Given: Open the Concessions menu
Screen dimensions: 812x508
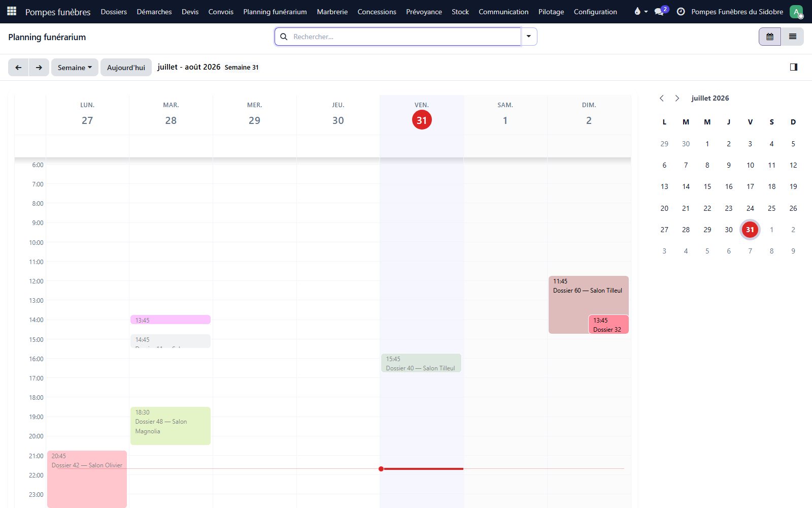Looking at the screenshot, I should (x=377, y=11).
